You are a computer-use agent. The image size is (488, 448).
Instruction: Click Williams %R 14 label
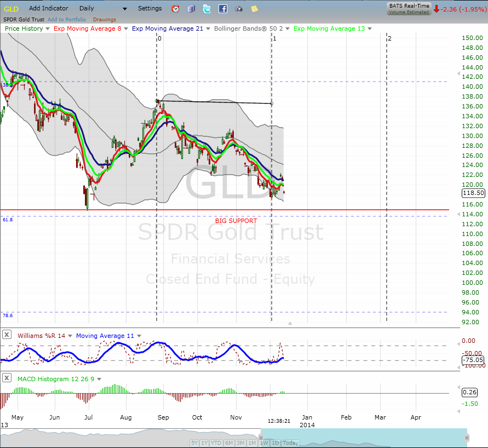(42, 336)
